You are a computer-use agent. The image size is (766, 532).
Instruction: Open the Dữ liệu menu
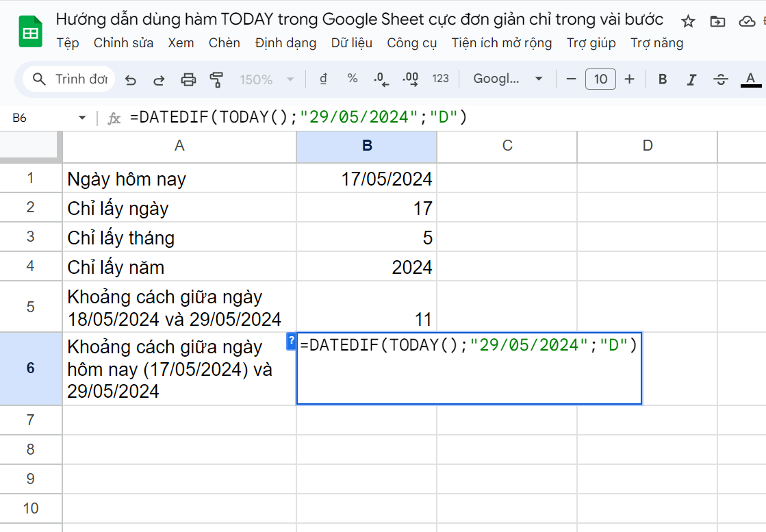pos(351,43)
